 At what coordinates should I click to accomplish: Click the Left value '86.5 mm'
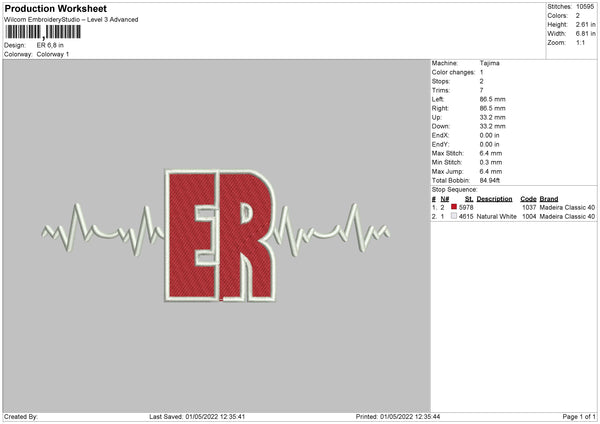(x=492, y=99)
